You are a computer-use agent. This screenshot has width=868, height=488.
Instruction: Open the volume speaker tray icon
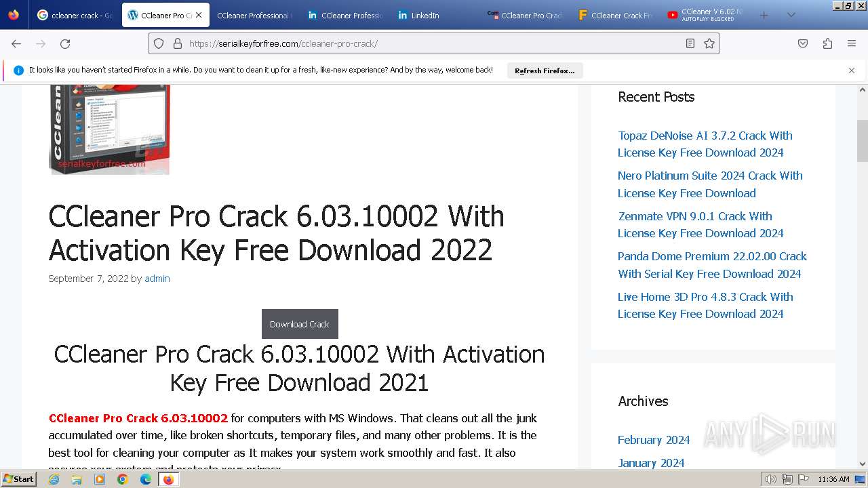pyautogui.click(x=771, y=479)
